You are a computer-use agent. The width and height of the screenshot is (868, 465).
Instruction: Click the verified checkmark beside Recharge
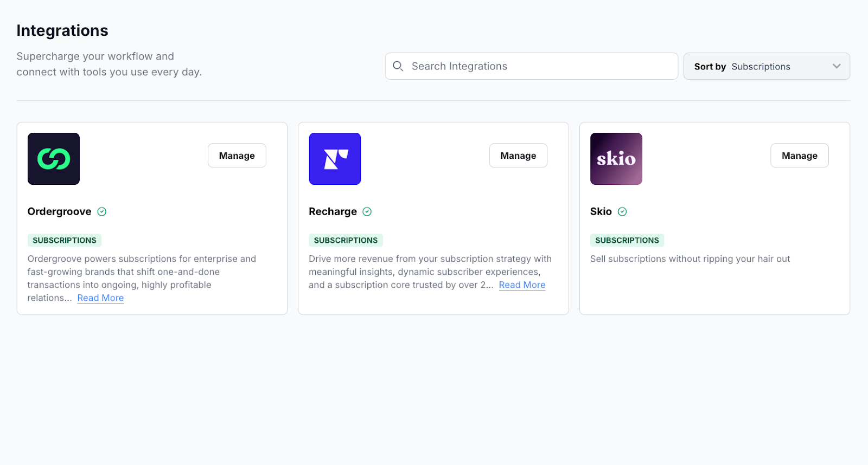[367, 212]
